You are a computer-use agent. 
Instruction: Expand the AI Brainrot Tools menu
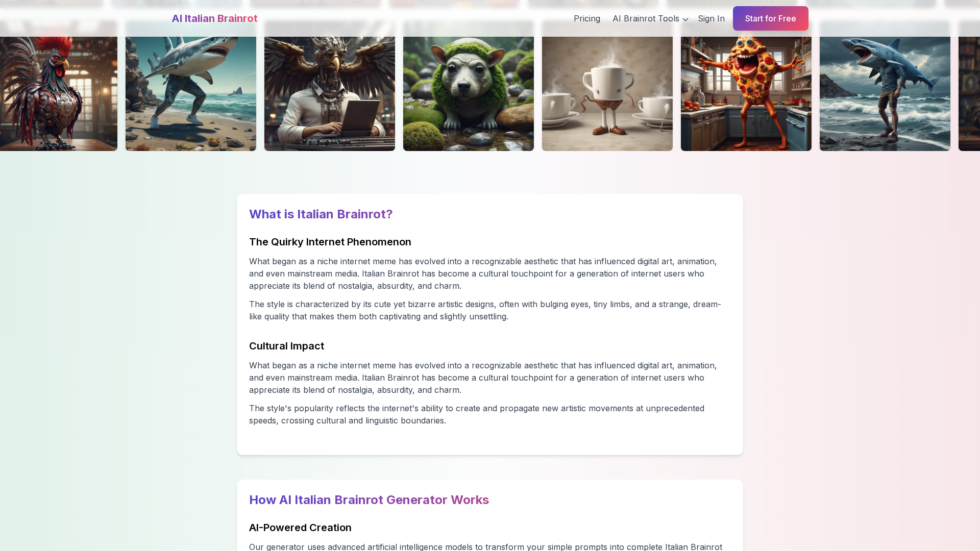[650, 18]
